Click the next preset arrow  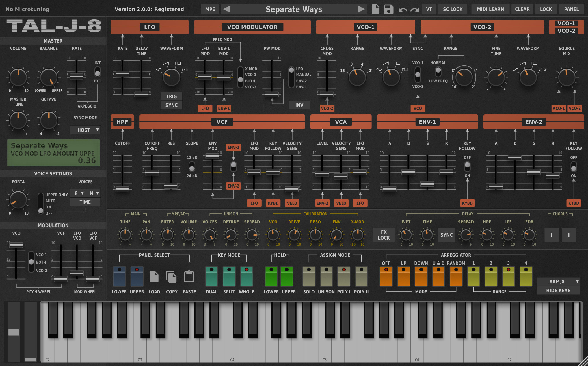tap(361, 9)
